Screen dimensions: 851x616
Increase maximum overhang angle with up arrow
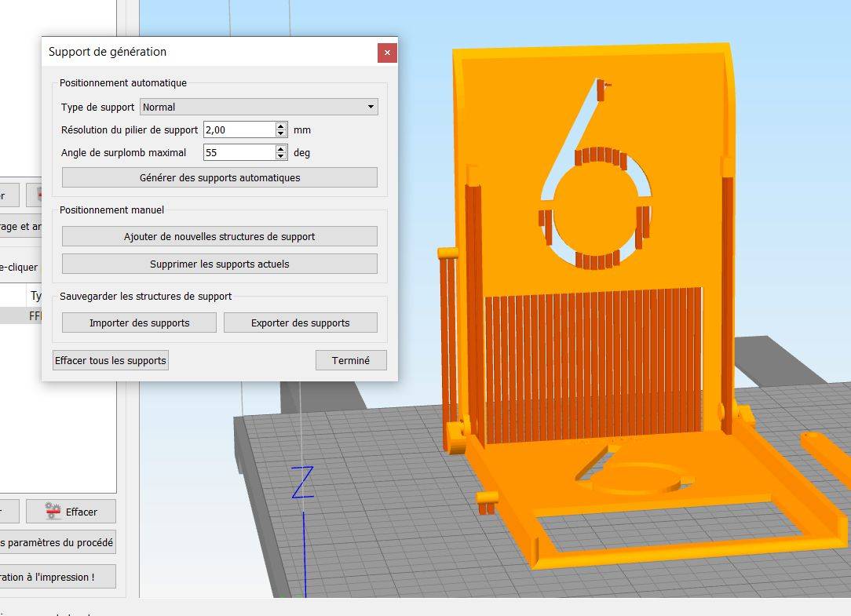[281, 148]
